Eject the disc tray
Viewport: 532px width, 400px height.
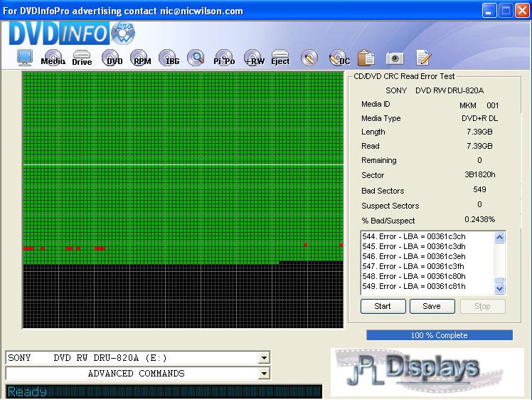[x=280, y=58]
